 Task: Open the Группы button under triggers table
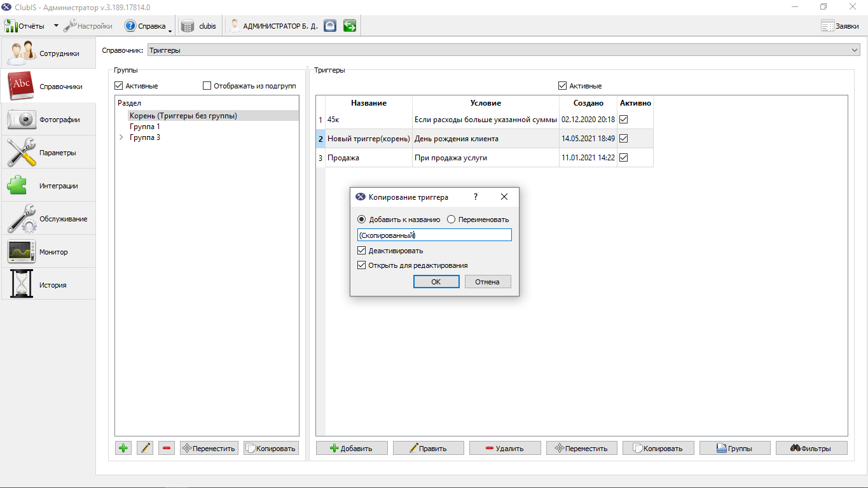[x=735, y=448]
